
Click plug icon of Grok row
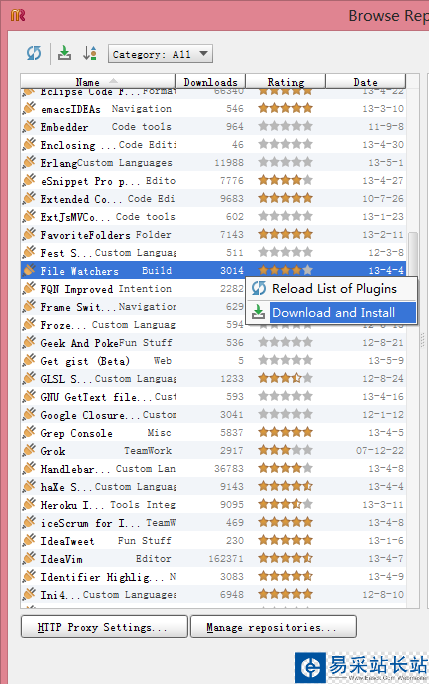(29, 451)
